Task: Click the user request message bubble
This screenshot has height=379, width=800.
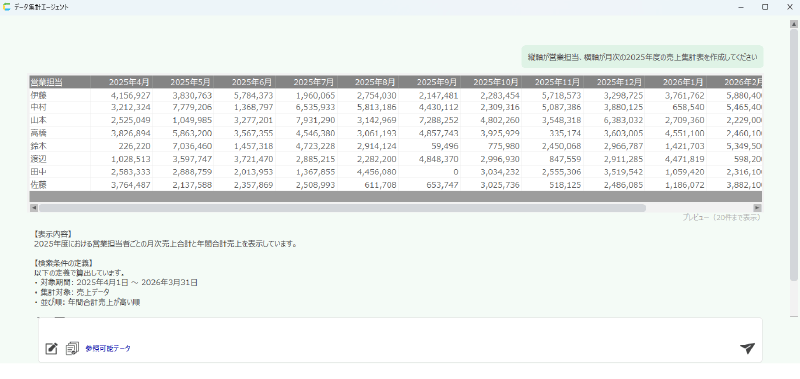Action: click(x=642, y=57)
